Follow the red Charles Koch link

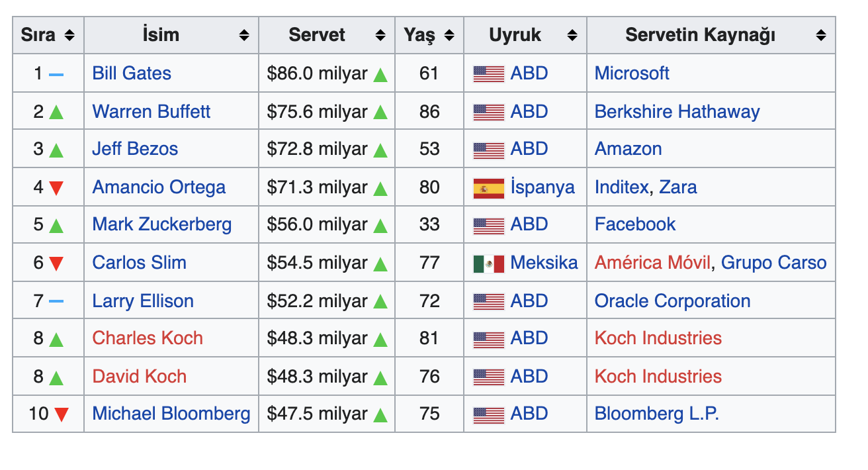[x=148, y=338]
